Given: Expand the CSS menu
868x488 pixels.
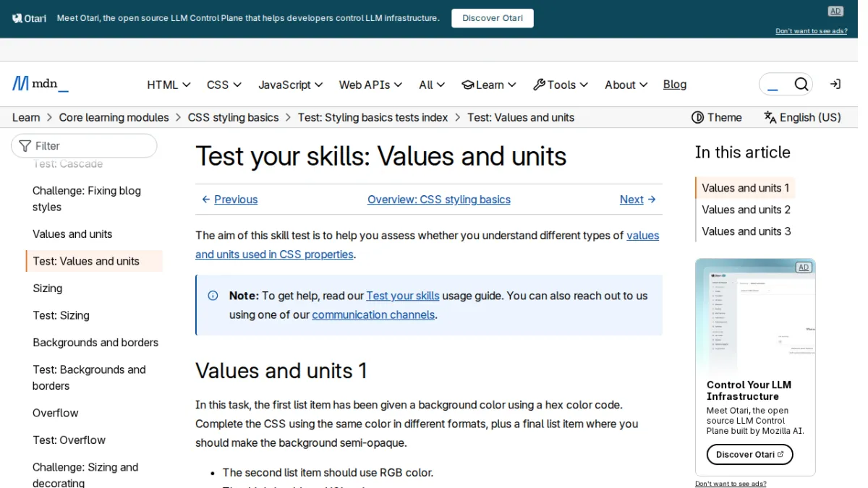Looking at the screenshot, I should point(224,85).
